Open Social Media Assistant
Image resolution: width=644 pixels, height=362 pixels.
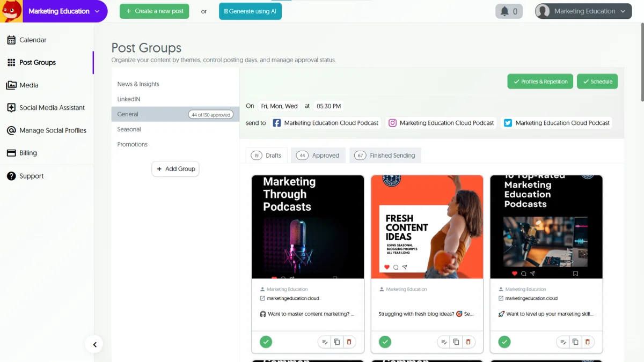(x=52, y=107)
